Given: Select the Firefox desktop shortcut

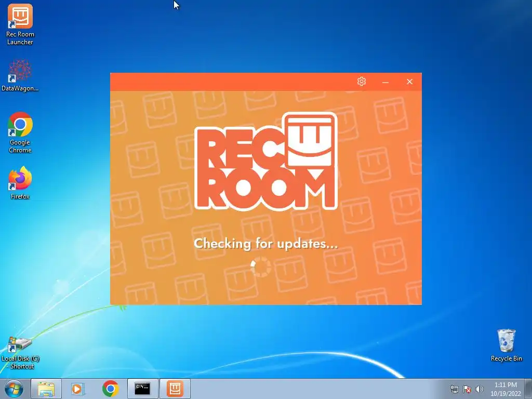Looking at the screenshot, I should point(20,182).
